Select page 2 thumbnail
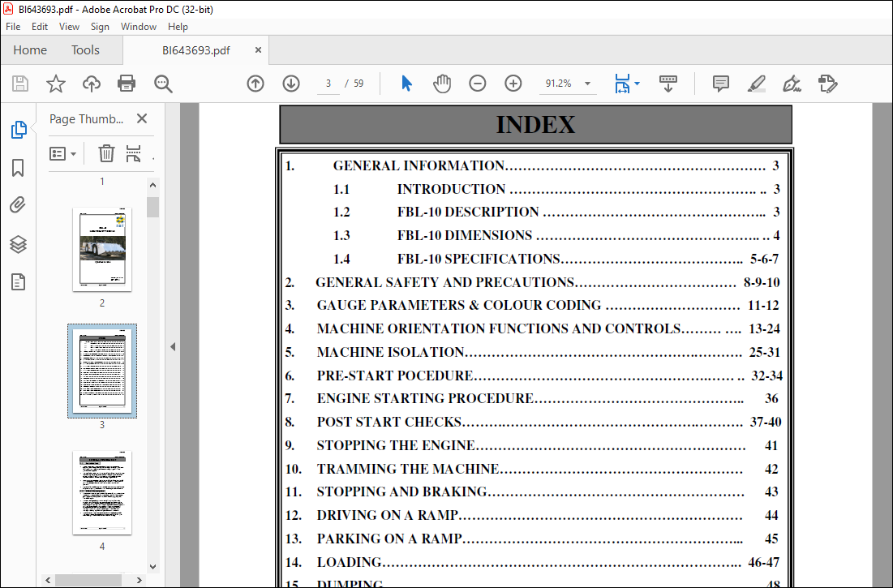 click(102, 249)
